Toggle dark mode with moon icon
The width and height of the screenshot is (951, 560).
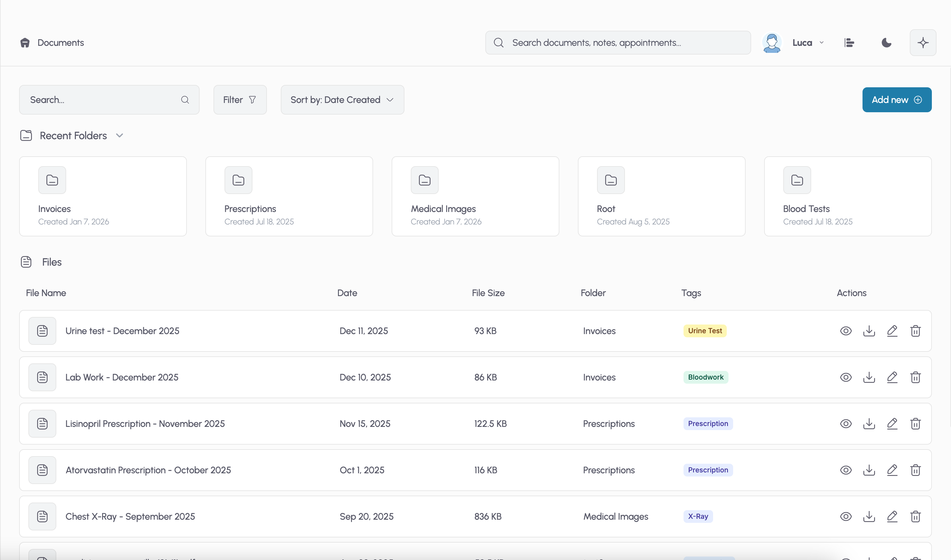coord(886,43)
